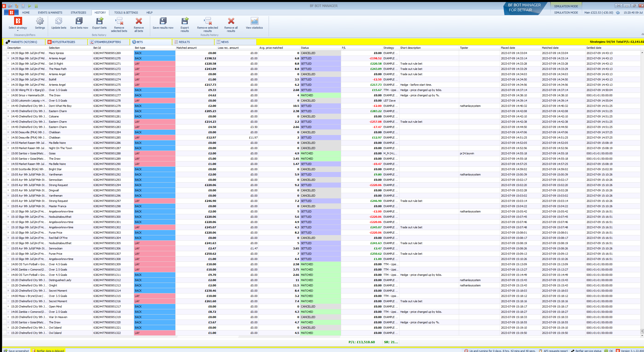Click the green play icon in quick toolbar
Screen dimensions: 644x352
pos(30,6)
